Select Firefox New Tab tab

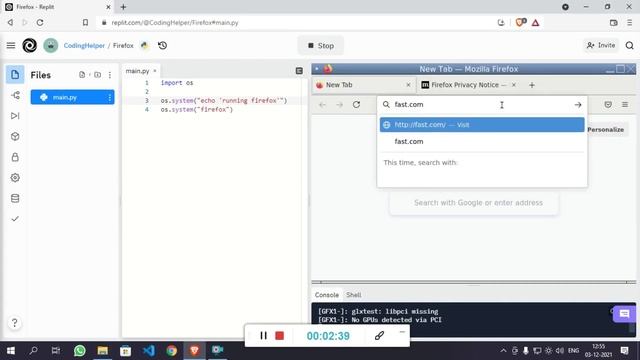[x=363, y=85]
